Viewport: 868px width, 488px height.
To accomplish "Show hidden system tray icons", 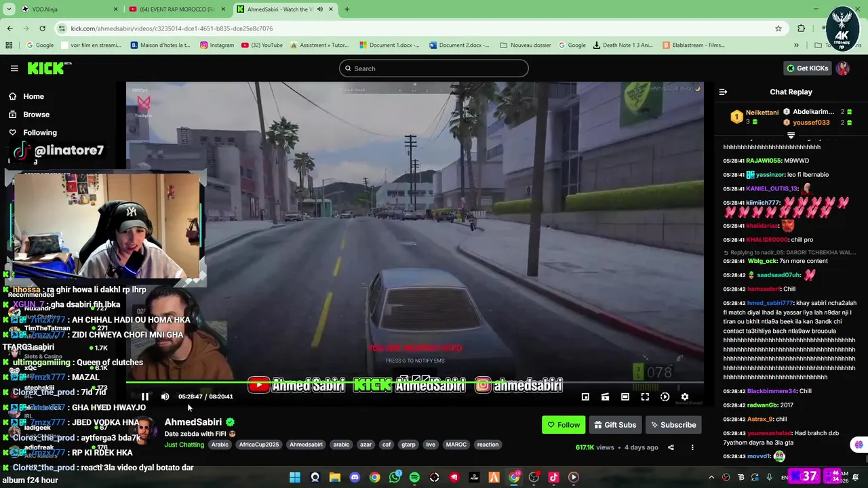I will tap(711, 477).
